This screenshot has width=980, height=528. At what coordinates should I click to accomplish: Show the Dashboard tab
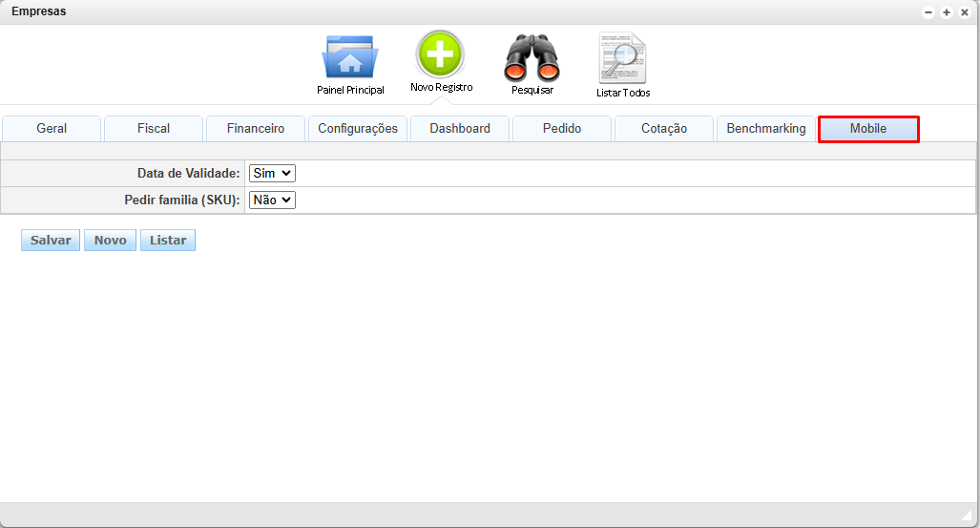(460, 129)
